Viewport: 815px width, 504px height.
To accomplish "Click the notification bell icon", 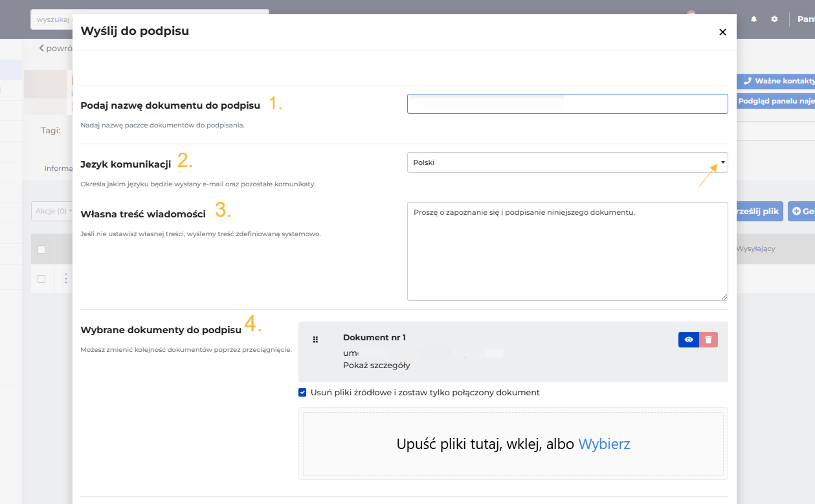I will click(x=754, y=19).
